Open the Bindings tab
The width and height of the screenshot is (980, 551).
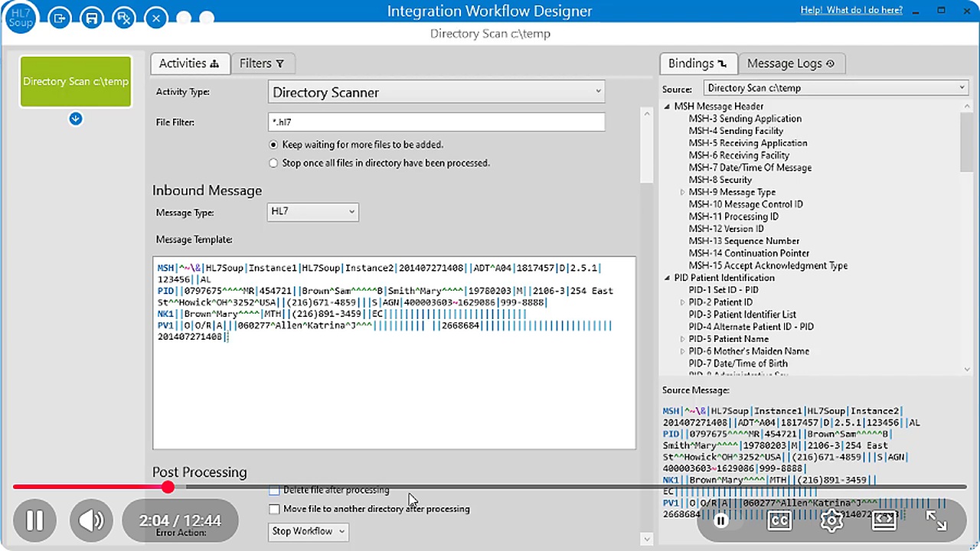tap(697, 64)
